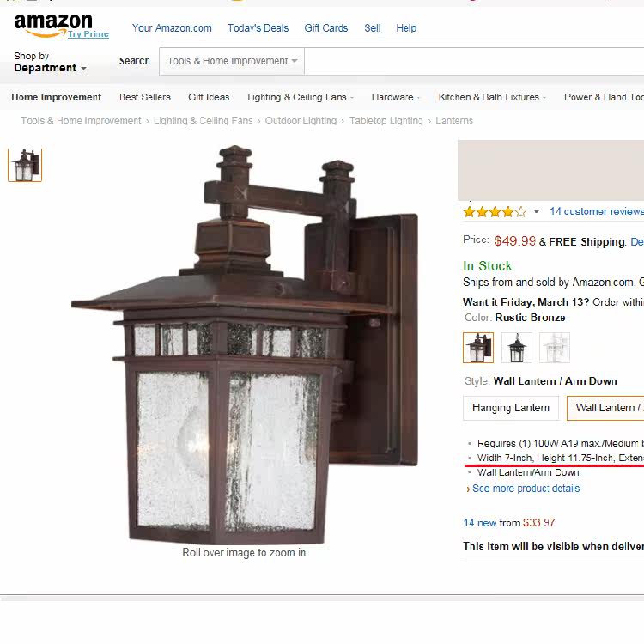Select the Wall Lantern style option

click(605, 408)
